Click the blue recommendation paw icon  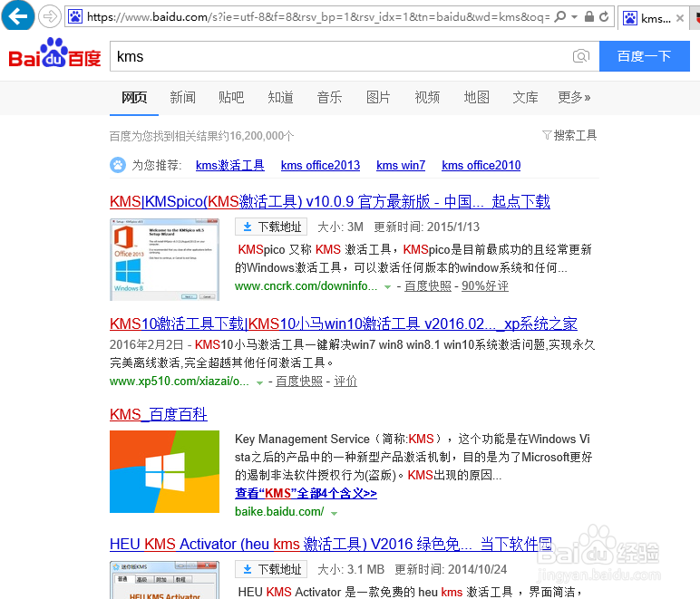coord(118,165)
